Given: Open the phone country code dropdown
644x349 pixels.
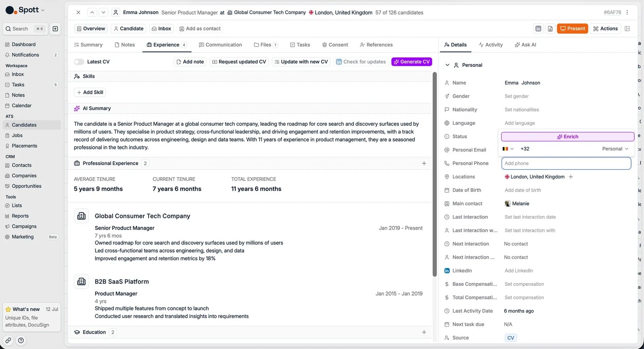Looking at the screenshot, I should pyautogui.click(x=508, y=149).
